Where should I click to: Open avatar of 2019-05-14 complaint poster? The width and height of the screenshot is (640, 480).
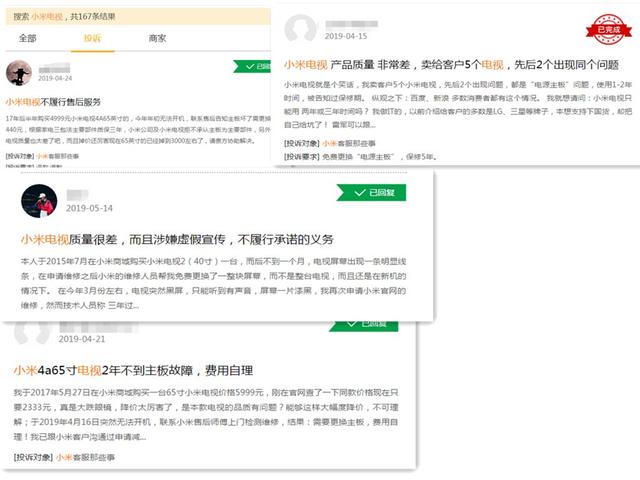click(39, 201)
